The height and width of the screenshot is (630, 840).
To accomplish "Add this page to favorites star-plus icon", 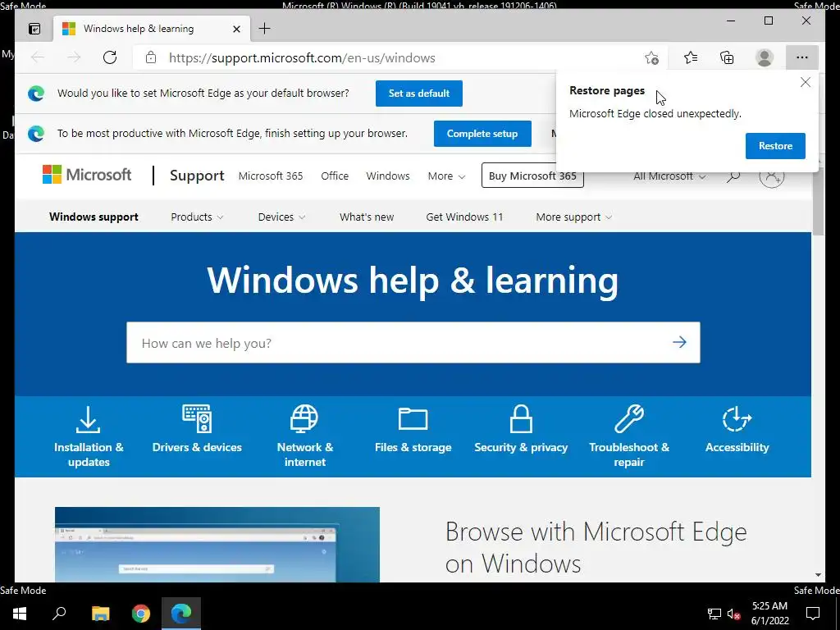I will 651,58.
